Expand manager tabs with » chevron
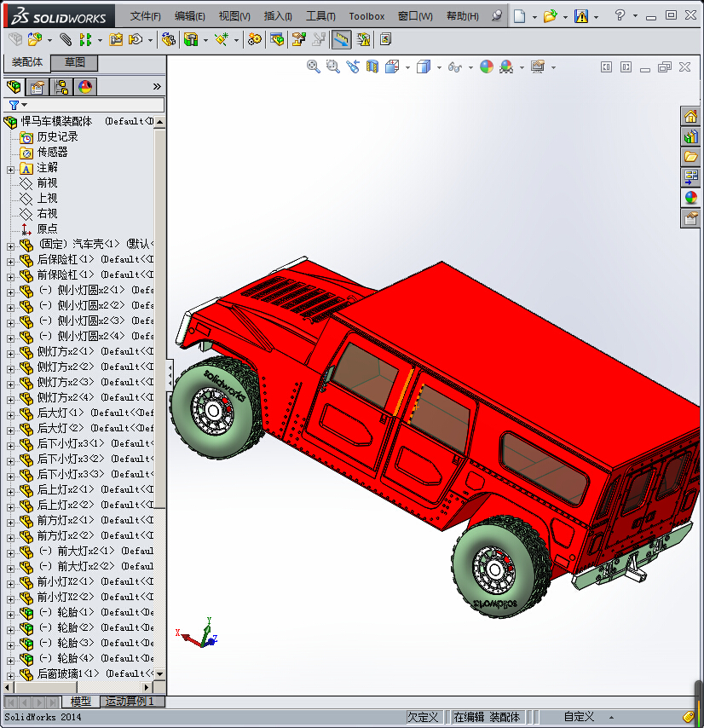This screenshot has width=704, height=728. point(157,87)
